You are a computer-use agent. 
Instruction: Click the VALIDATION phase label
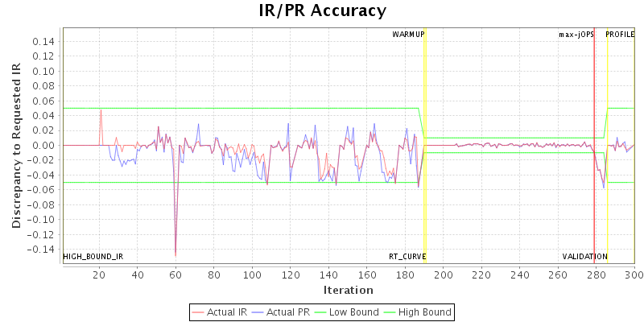click(x=585, y=257)
